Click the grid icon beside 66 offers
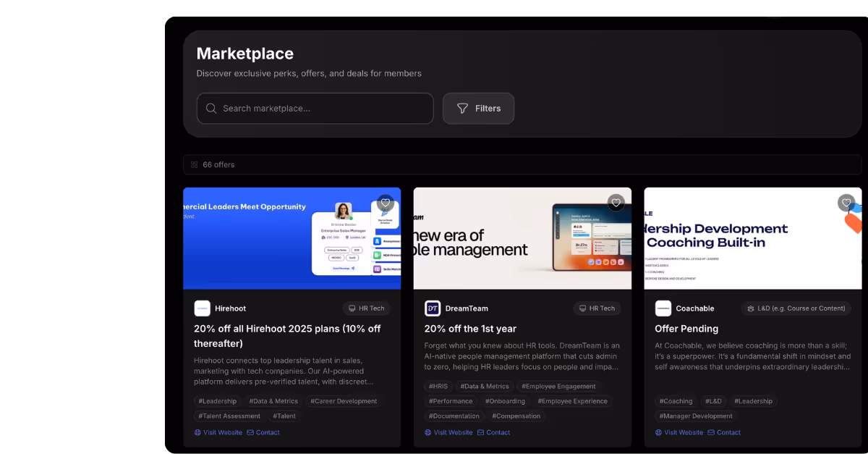This screenshot has height=454, width=868. (195, 164)
